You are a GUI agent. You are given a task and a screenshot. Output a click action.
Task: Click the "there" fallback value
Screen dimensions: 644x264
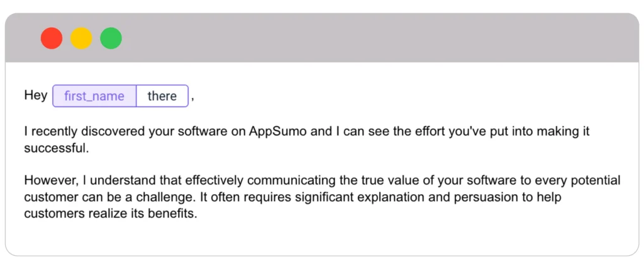[x=162, y=96]
